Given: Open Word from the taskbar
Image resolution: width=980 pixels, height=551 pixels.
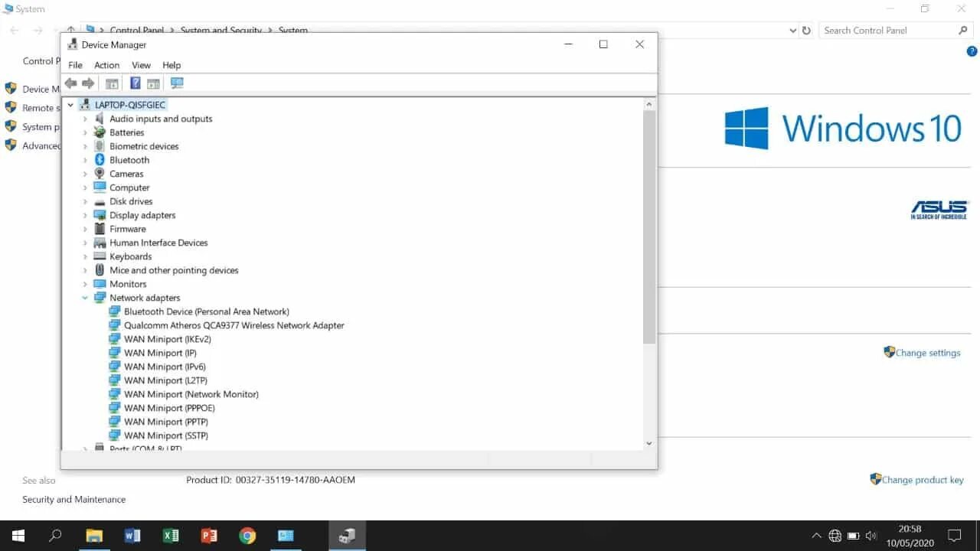Looking at the screenshot, I should point(132,536).
